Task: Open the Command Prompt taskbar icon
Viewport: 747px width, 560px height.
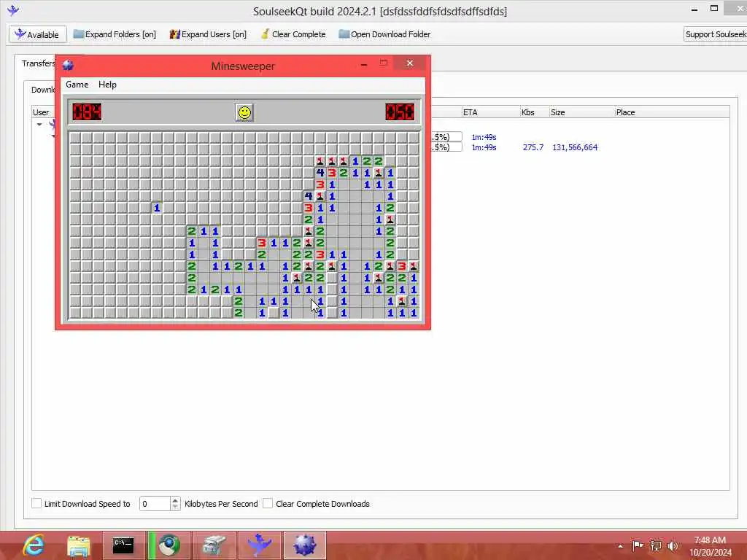Action: 123,545
